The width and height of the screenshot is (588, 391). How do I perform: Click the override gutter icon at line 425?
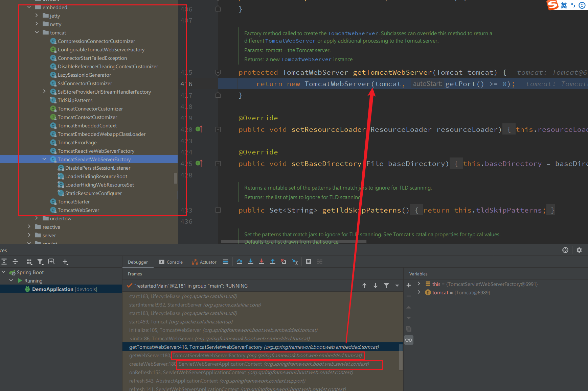point(199,163)
